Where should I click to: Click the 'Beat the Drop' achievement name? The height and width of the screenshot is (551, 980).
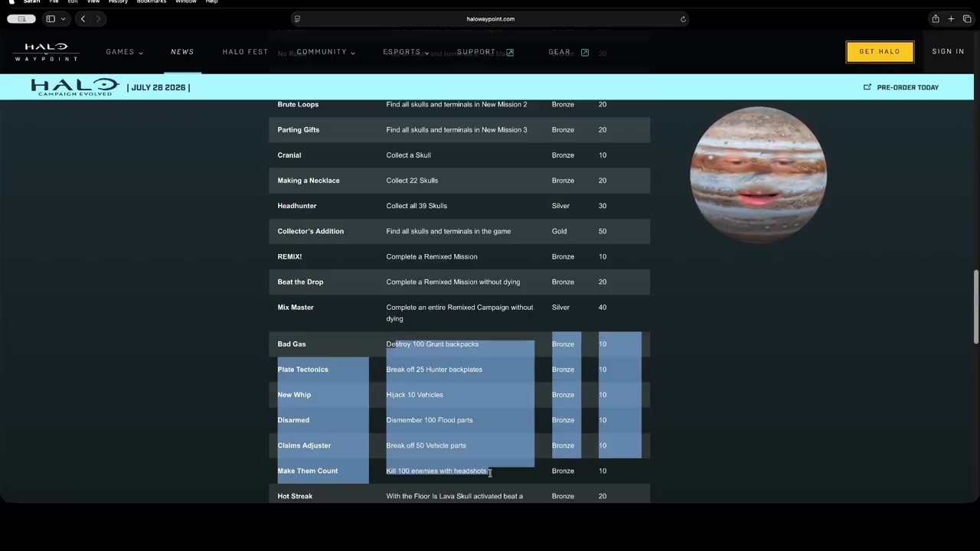click(x=300, y=282)
